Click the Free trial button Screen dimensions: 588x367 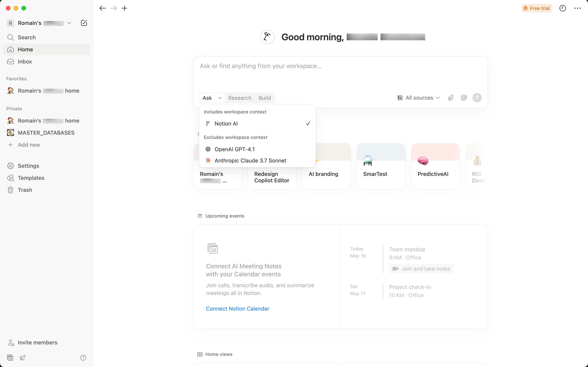pos(537,8)
